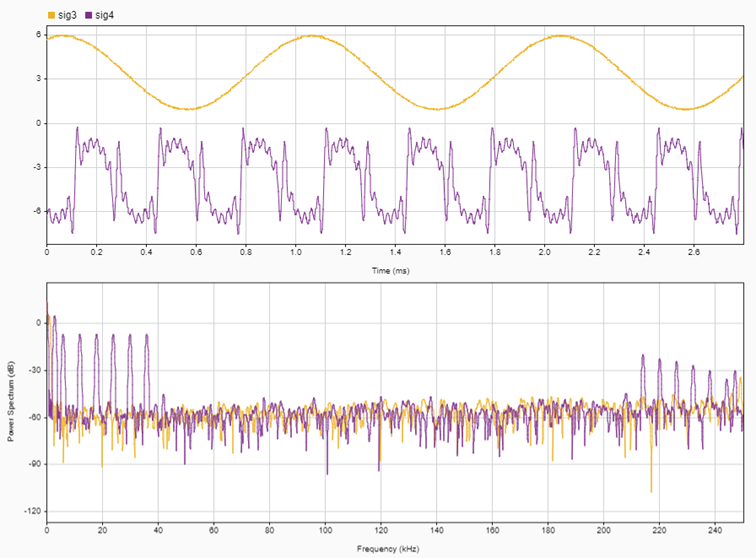The width and height of the screenshot is (756, 558).
Task: Click sig3 sine trough near 1.6 ms
Action: (437, 109)
